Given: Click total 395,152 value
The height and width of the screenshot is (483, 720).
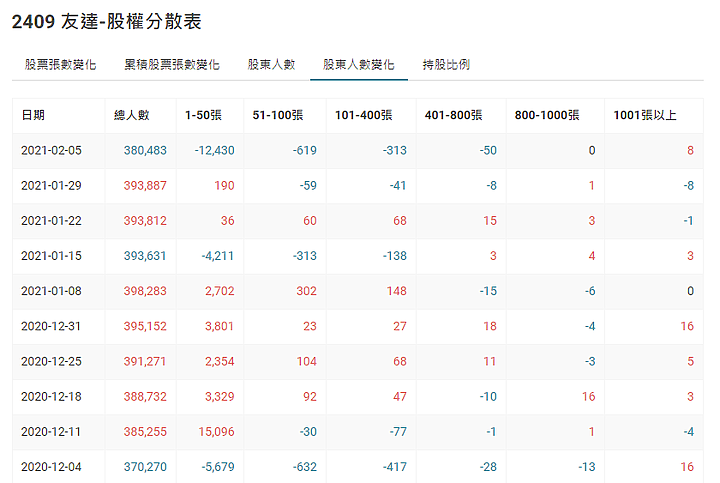Looking at the screenshot, I should pyautogui.click(x=145, y=326).
